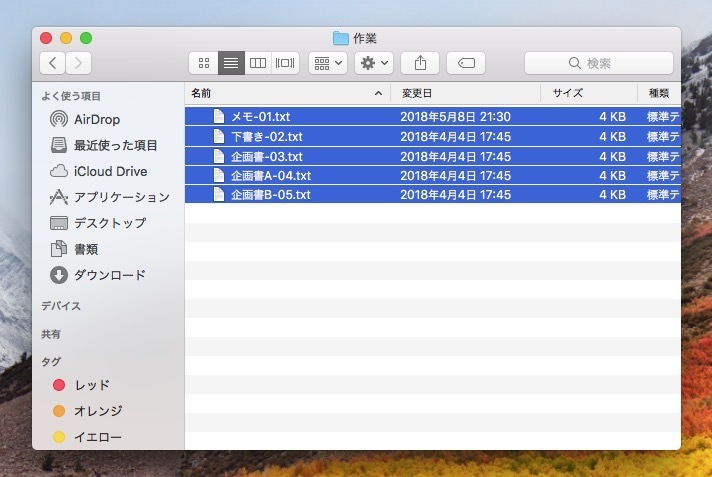Open AirDrop in the sidebar

98,119
